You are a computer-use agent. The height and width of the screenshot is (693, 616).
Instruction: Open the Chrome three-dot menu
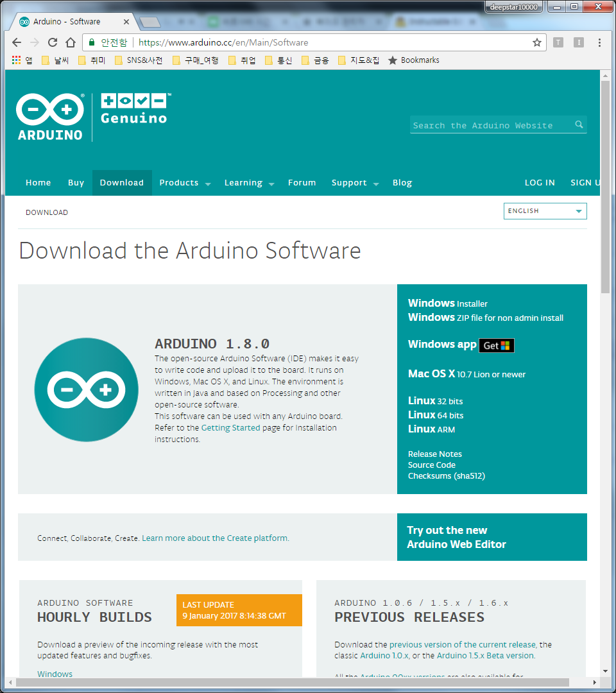tap(599, 42)
